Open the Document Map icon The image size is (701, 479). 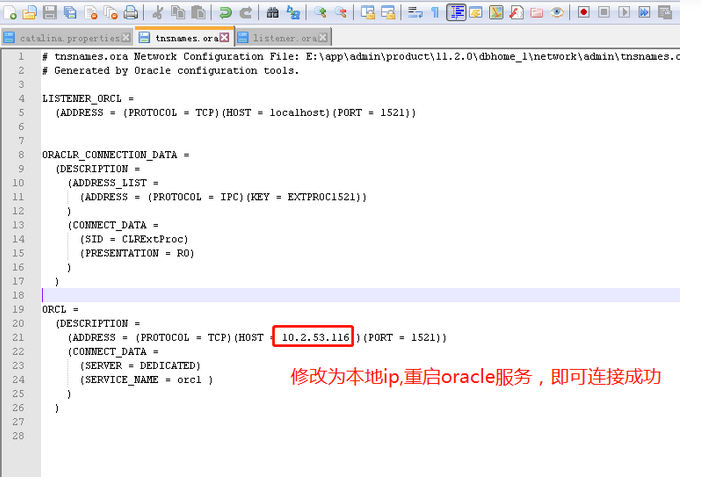point(496,13)
